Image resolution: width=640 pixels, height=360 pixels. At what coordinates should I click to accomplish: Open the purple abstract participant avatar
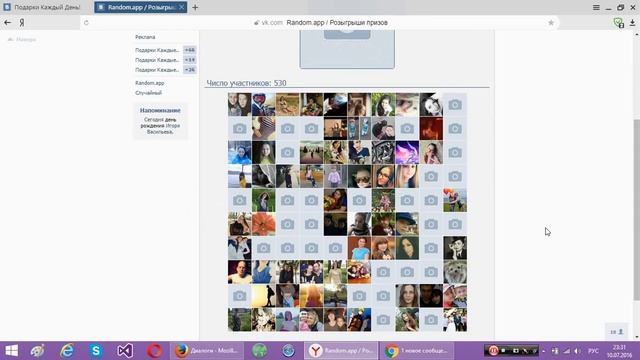click(407, 152)
